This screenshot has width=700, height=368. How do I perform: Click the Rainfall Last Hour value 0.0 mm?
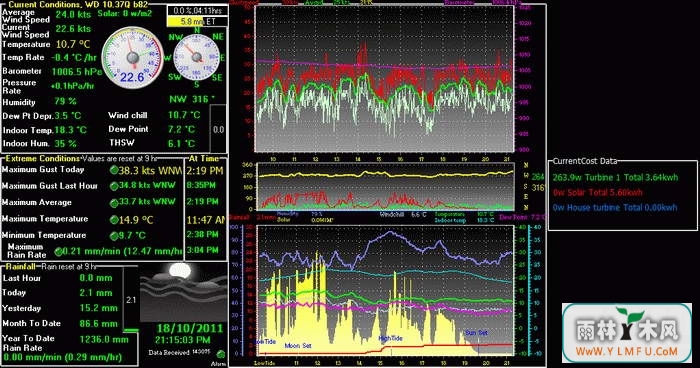click(96, 278)
